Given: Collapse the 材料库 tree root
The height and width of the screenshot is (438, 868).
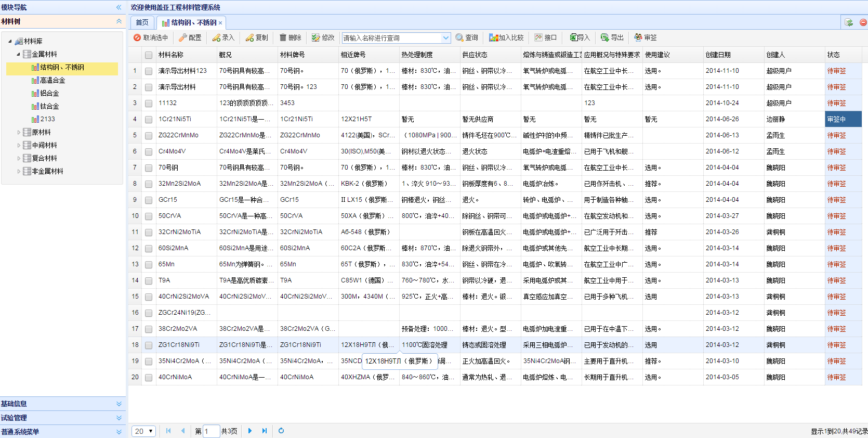Looking at the screenshot, I should 10,41.
